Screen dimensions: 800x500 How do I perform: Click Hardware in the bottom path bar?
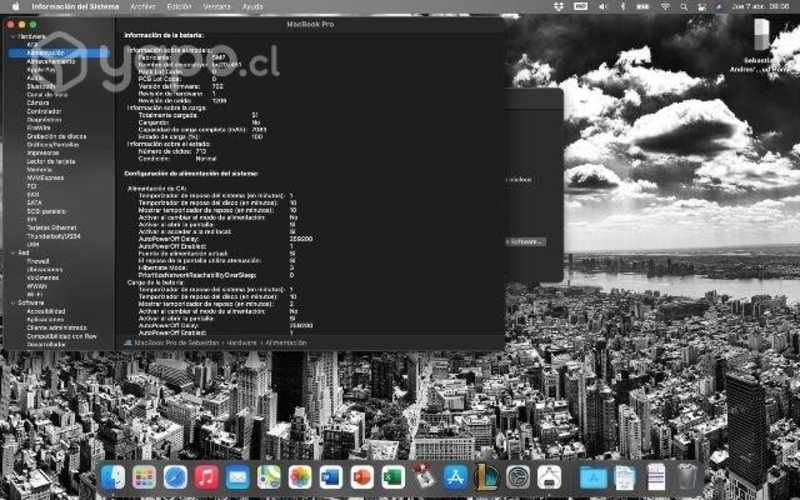242,343
